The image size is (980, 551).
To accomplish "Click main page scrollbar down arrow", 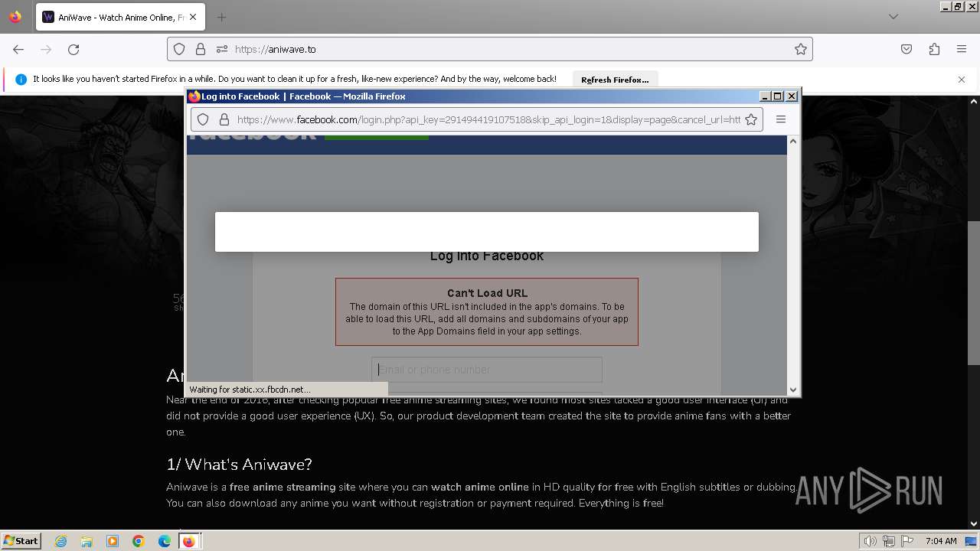I will [974, 524].
